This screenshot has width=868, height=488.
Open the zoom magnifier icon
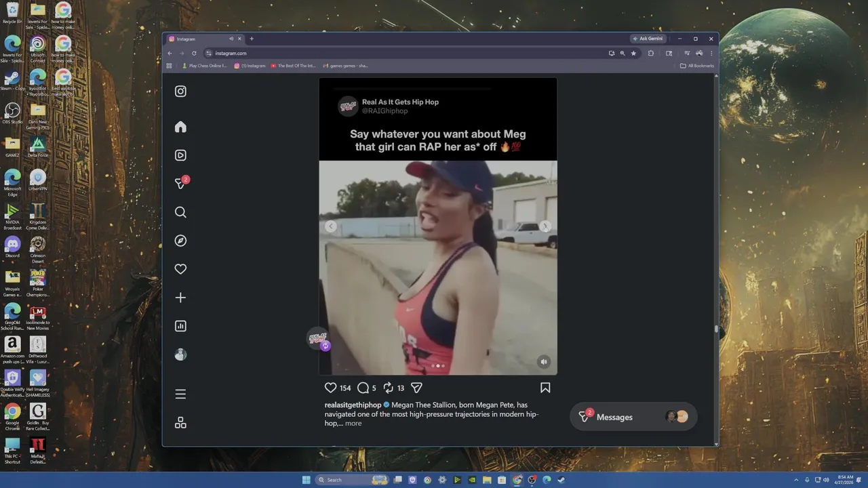pos(623,53)
